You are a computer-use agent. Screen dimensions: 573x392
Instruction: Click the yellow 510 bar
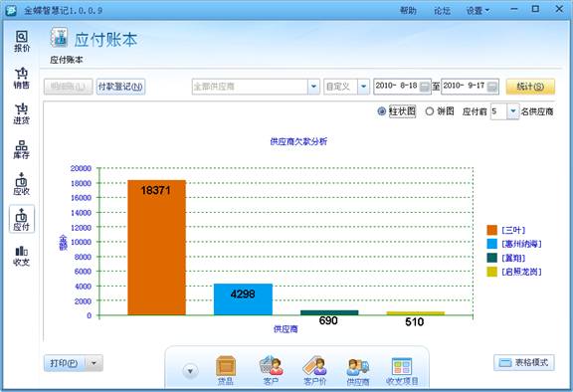416,313
